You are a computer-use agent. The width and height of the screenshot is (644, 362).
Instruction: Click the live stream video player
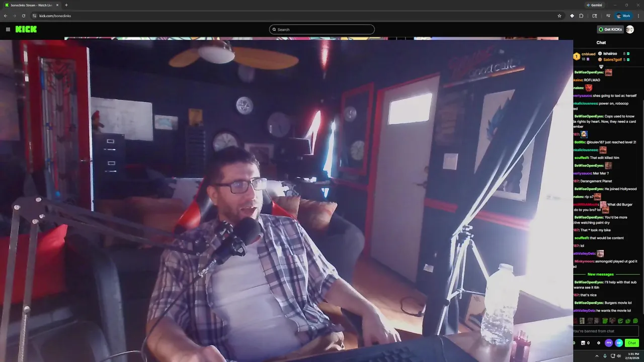click(286, 200)
